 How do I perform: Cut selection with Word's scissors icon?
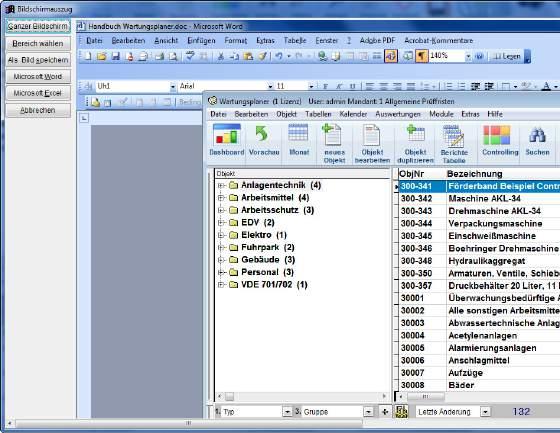pyautogui.click(x=220, y=56)
